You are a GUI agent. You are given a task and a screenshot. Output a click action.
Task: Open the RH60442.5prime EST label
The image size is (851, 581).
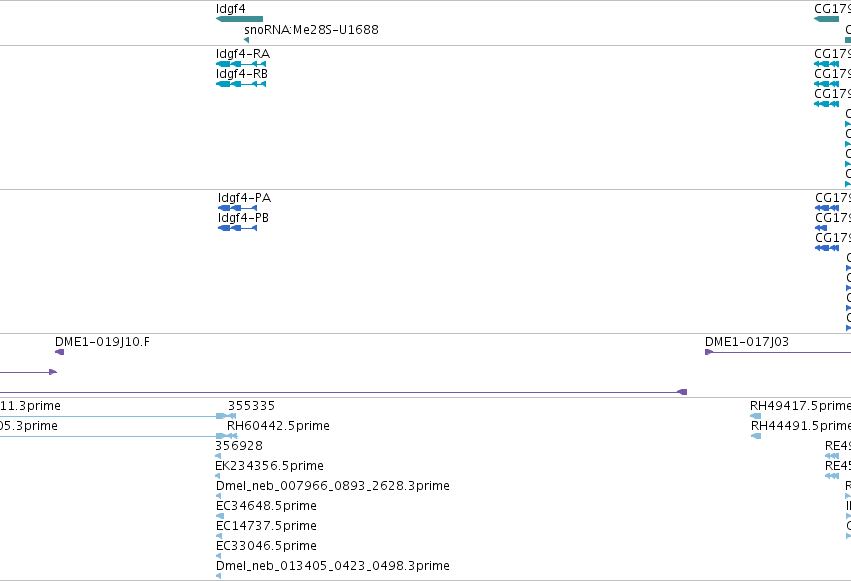278,426
